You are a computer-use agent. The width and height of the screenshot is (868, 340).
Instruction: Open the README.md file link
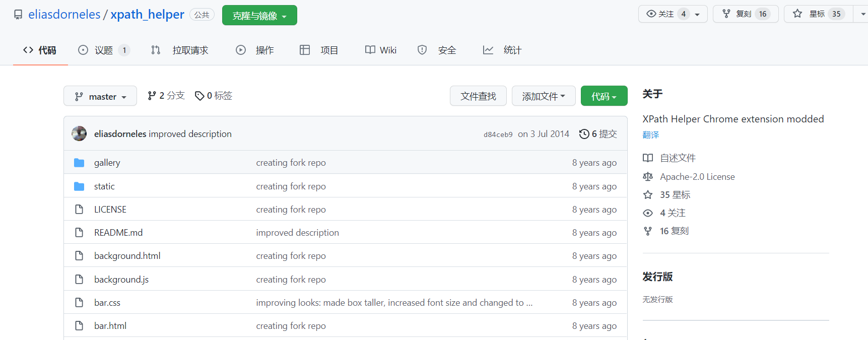118,233
